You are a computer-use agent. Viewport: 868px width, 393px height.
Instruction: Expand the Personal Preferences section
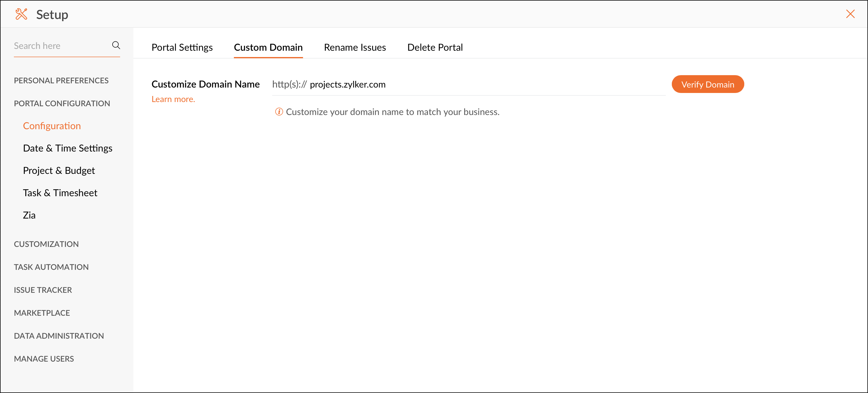(61, 81)
